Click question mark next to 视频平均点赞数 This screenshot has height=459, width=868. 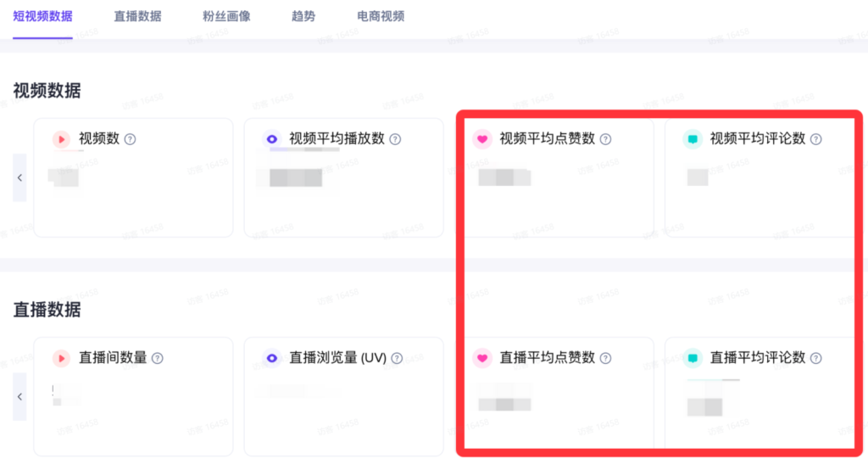605,139
